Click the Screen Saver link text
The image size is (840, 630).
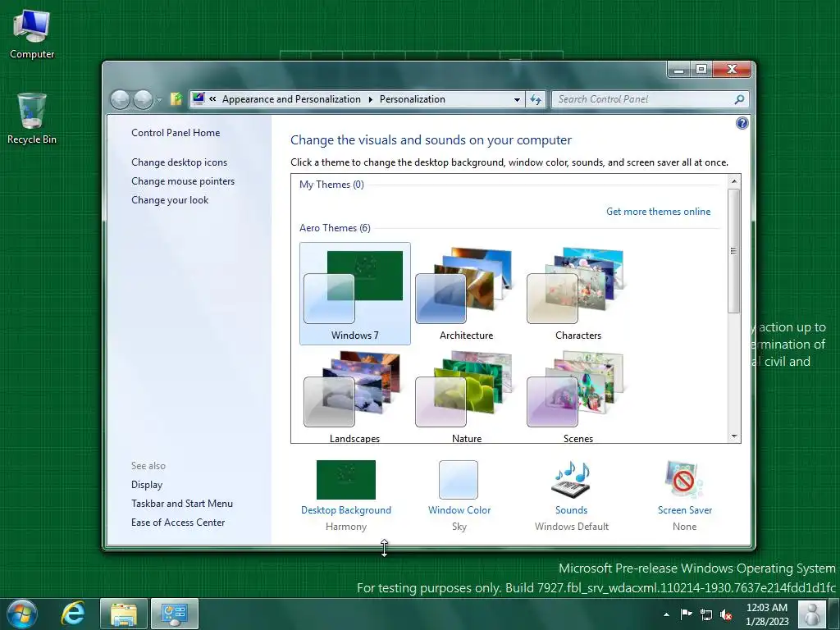[x=685, y=510]
